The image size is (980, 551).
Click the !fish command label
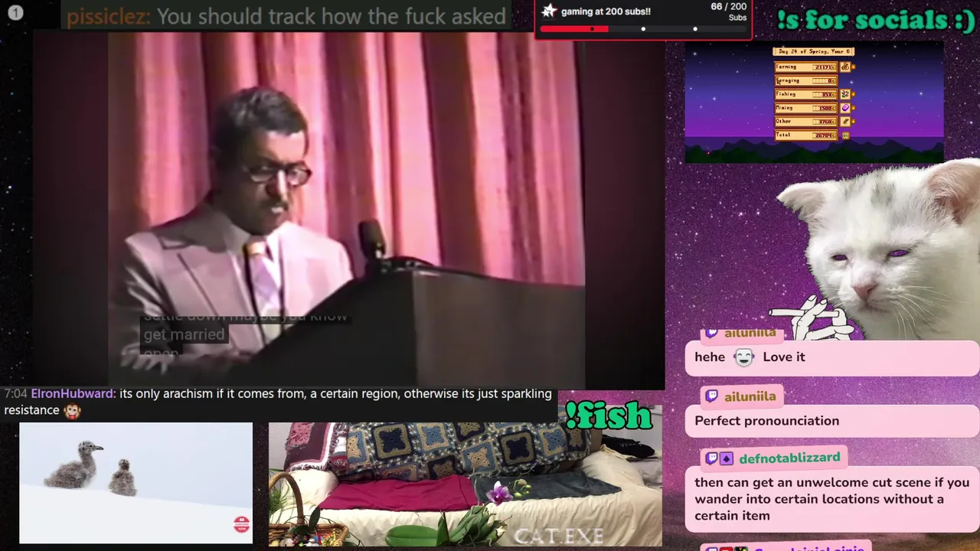coord(609,415)
